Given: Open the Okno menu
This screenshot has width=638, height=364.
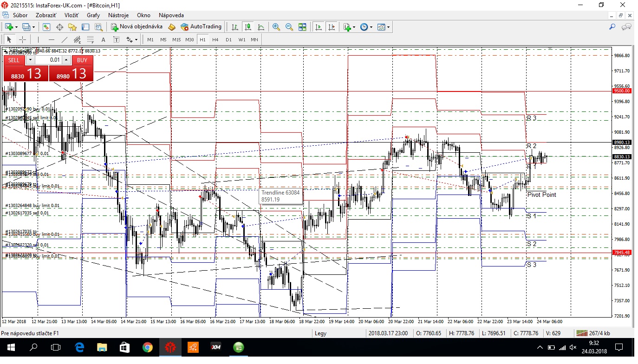Looking at the screenshot, I should tap(144, 15).
